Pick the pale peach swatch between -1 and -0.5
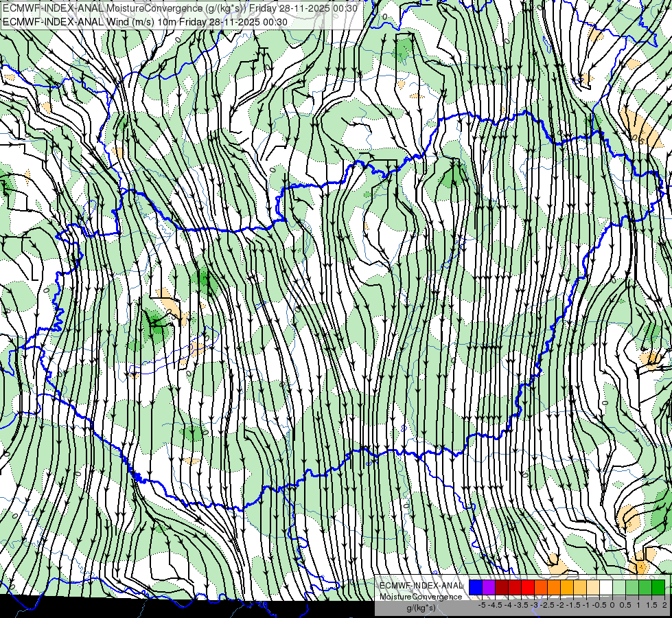The height and width of the screenshot is (618, 672). 592,587
